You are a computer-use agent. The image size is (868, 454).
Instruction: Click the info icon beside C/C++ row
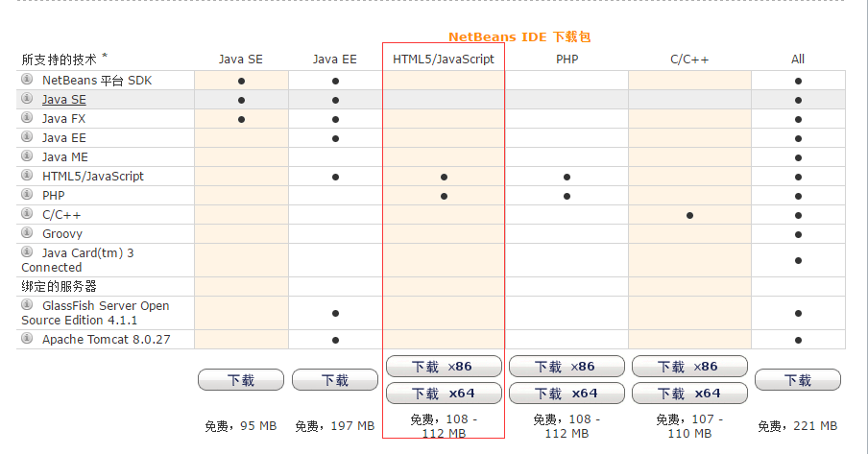coord(27,214)
